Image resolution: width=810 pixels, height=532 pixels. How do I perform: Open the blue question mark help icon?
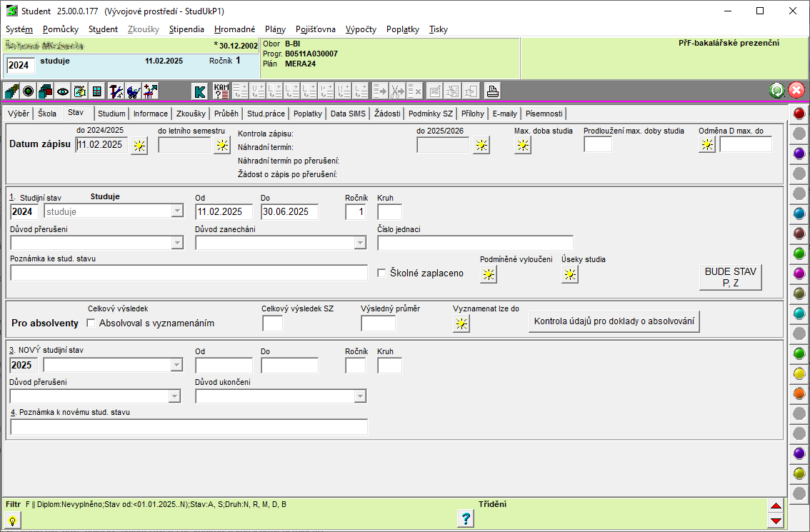(464, 519)
